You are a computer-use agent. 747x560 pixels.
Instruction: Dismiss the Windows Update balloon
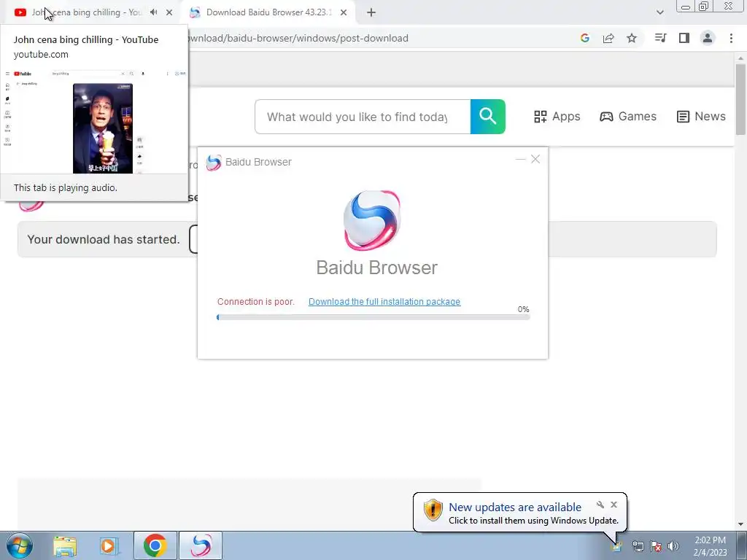pyautogui.click(x=614, y=505)
